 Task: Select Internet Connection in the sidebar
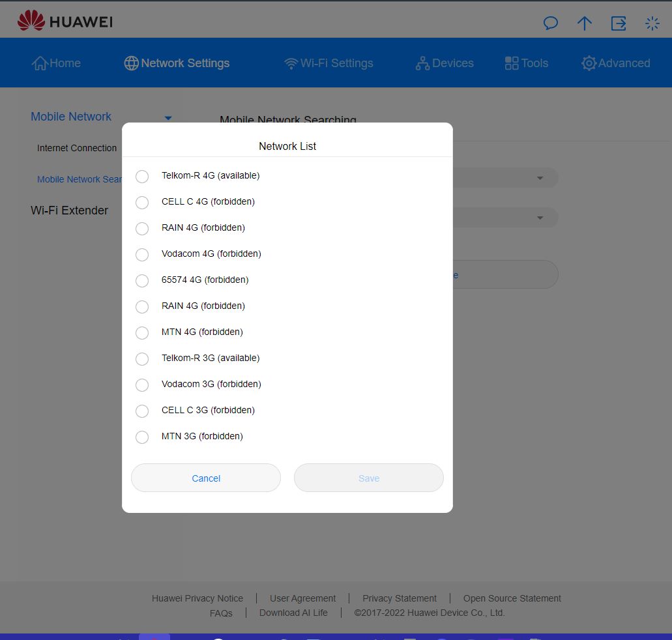click(77, 148)
